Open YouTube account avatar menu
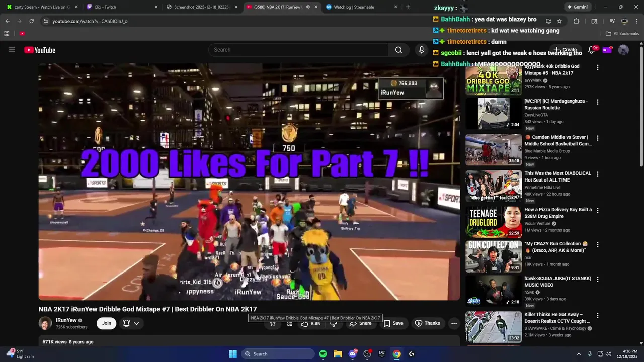This screenshot has height=362, width=644. [x=623, y=50]
